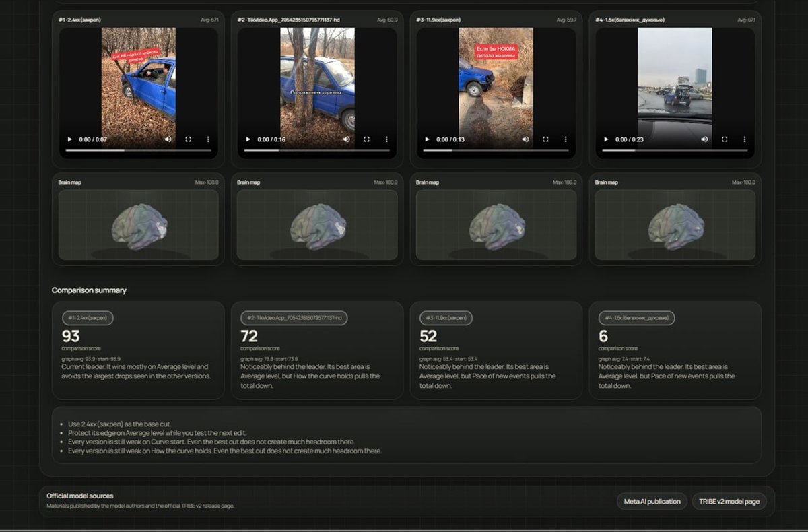
Task: Open more options menu of video #3
Action: tap(566, 139)
